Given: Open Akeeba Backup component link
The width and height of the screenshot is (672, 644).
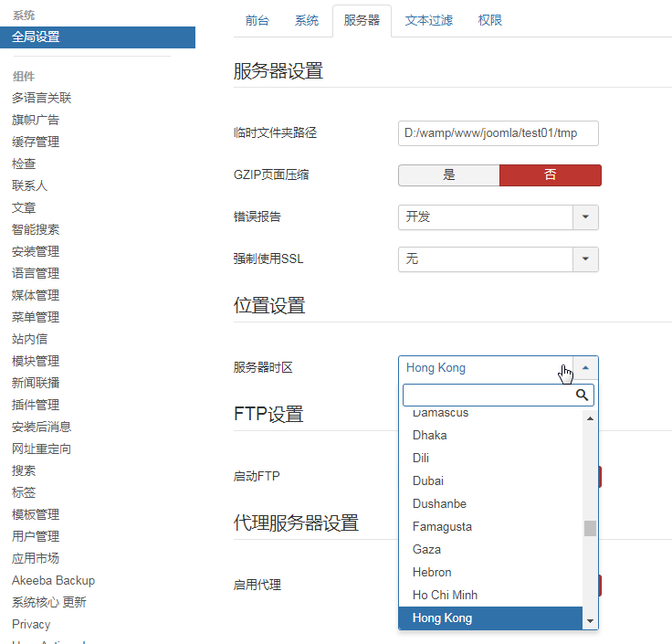Looking at the screenshot, I should [x=53, y=580].
